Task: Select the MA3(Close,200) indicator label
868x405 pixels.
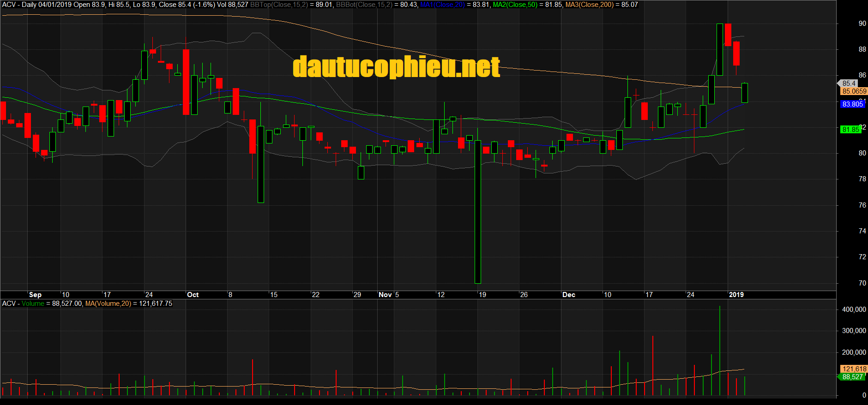Action: coord(589,5)
